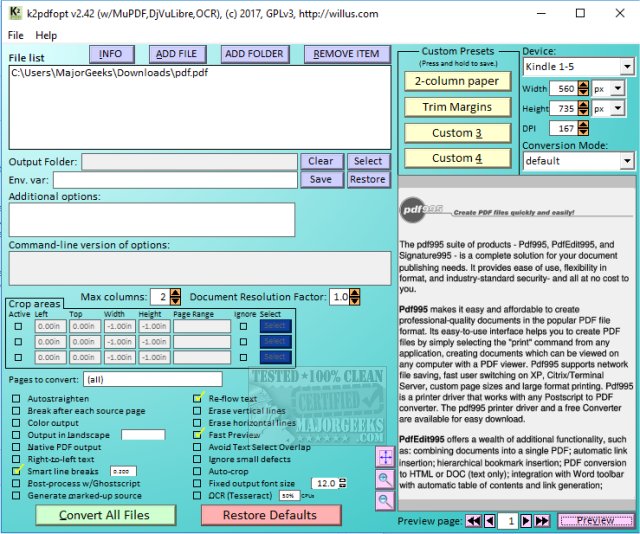This screenshot has height=534, width=640.
Task: Click REMOVE ITEM button
Action: click(347, 54)
